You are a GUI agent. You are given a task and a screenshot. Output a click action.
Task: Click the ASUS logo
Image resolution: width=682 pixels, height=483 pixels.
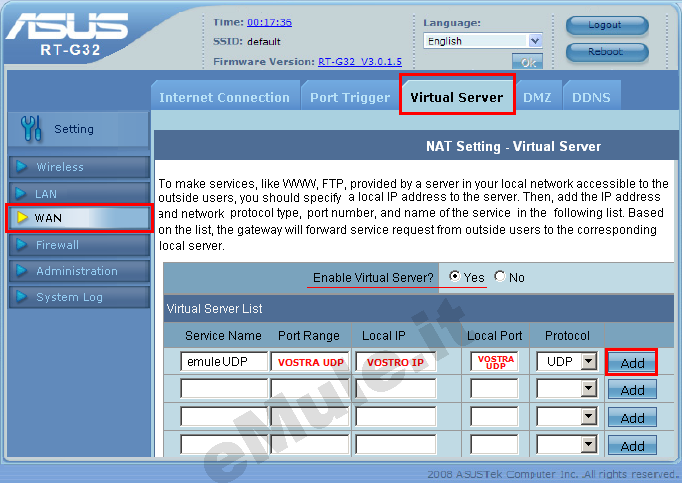67,26
